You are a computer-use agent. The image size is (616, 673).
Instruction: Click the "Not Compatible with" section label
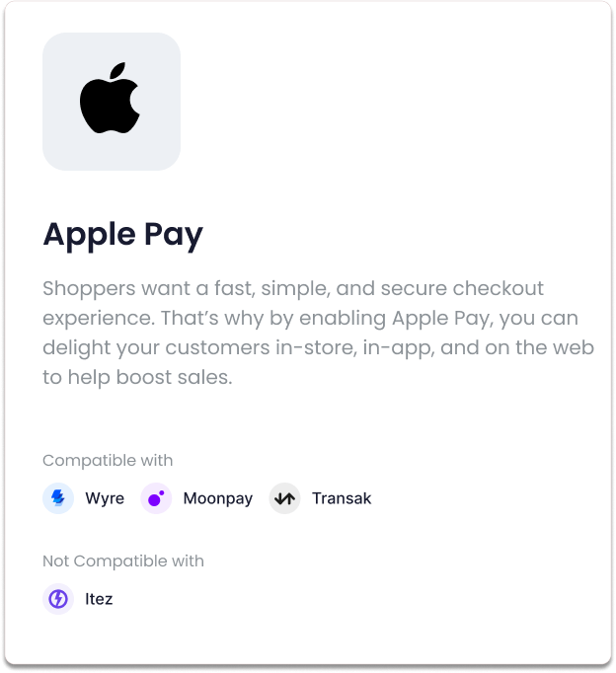123,561
